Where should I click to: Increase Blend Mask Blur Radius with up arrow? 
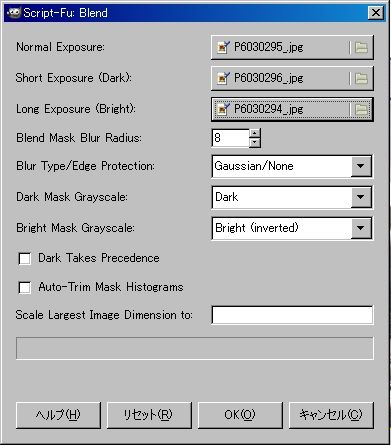[x=255, y=133]
